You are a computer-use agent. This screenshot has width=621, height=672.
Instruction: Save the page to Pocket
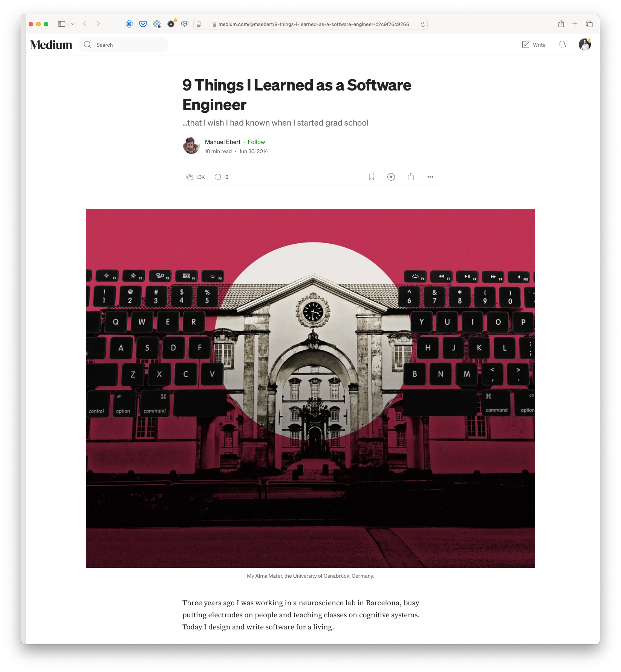click(143, 24)
